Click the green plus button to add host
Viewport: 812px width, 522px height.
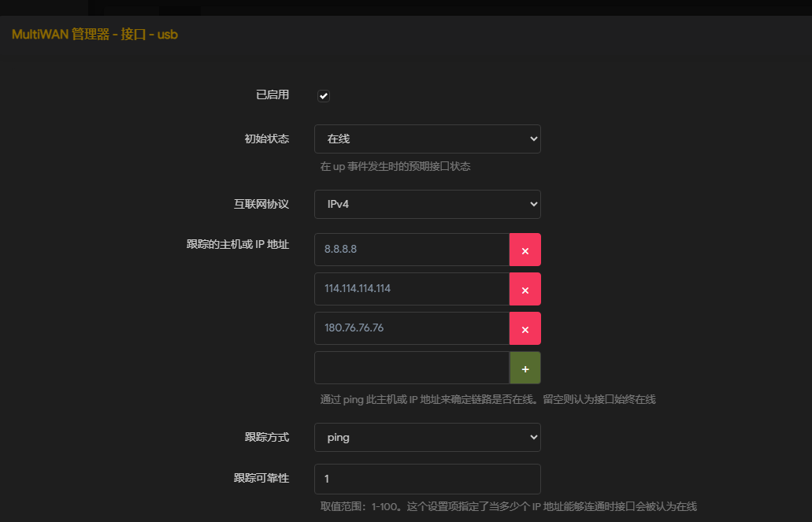[x=525, y=368]
